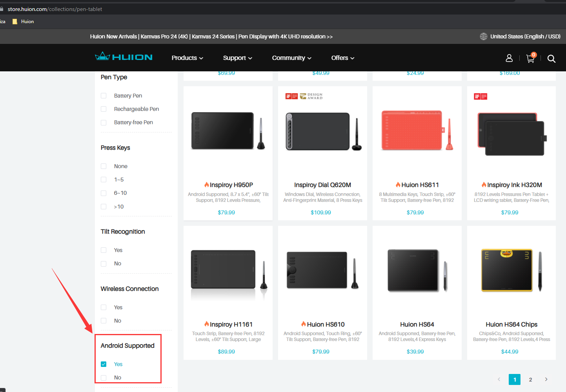Open Huion HS610 product title
This screenshot has height=392, width=566.
(326, 325)
